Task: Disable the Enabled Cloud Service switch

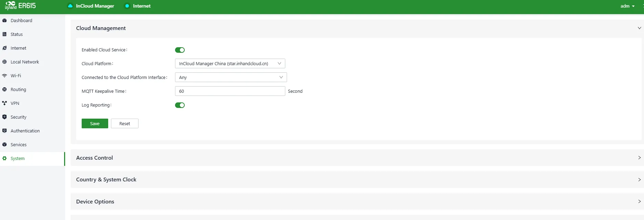Action: 180,50
